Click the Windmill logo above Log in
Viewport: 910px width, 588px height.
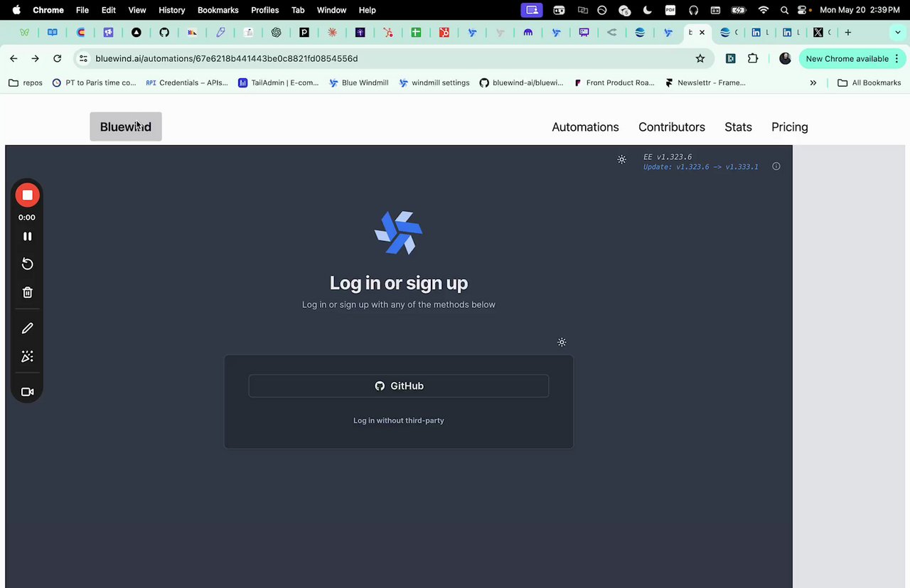[x=398, y=232]
